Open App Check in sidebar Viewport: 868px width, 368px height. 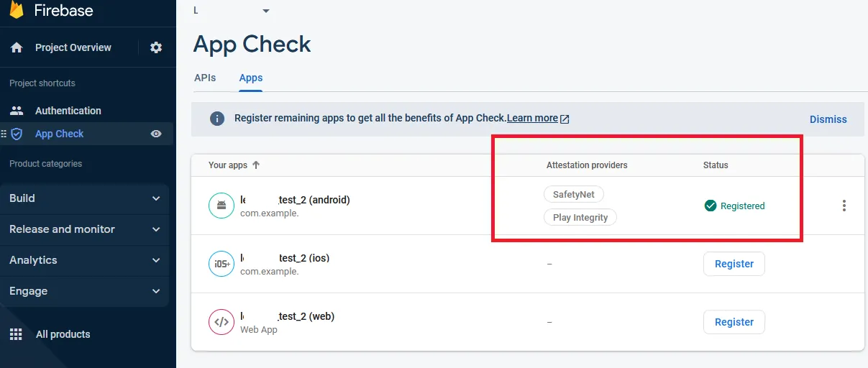click(60, 134)
